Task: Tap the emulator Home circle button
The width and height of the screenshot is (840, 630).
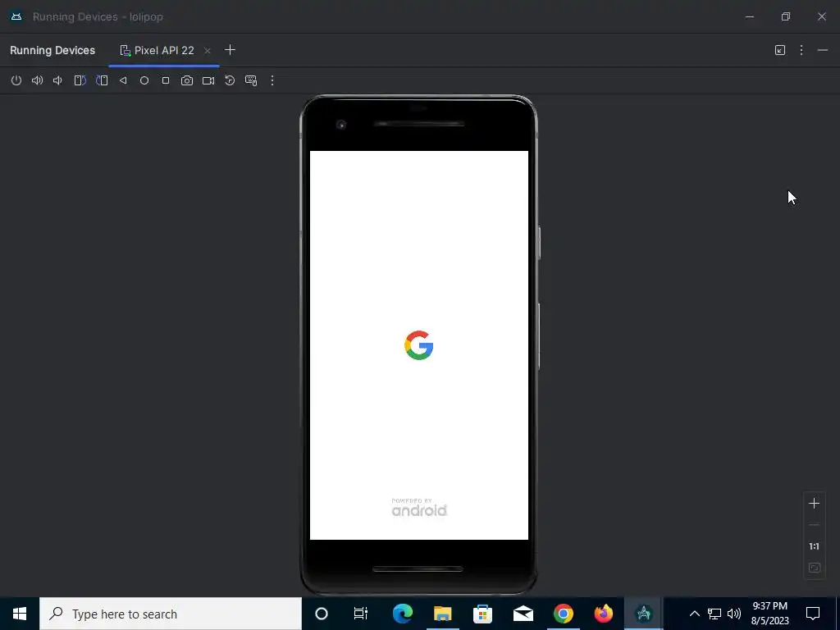Action: click(x=144, y=80)
